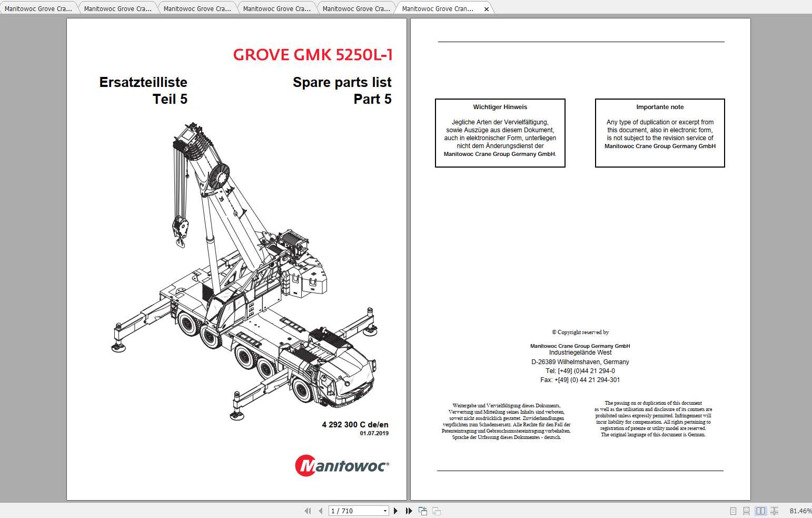Click the crane illustration on the cover page
This screenshot has height=518, width=812.
tap(245, 271)
